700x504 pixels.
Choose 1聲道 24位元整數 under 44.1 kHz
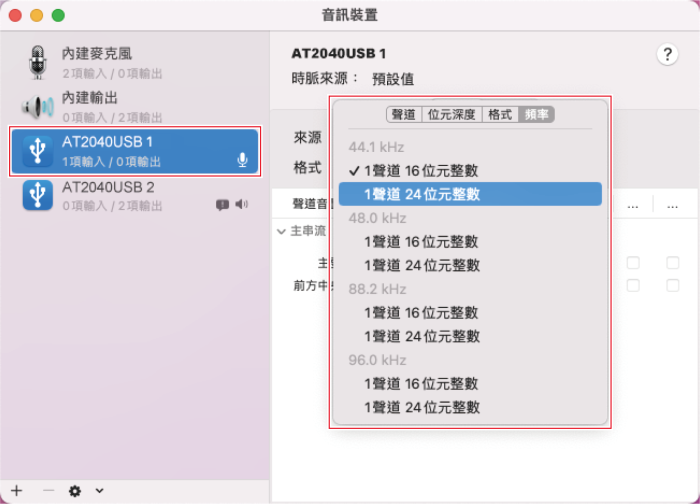(x=421, y=194)
